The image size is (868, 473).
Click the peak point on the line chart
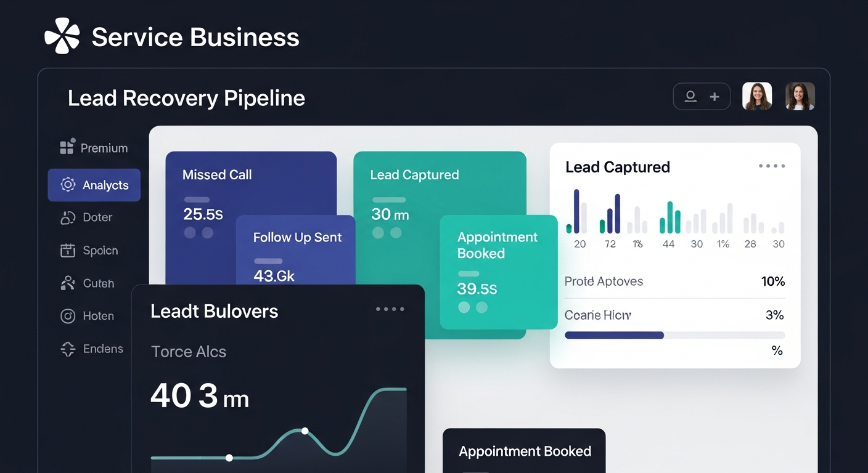coord(305,431)
